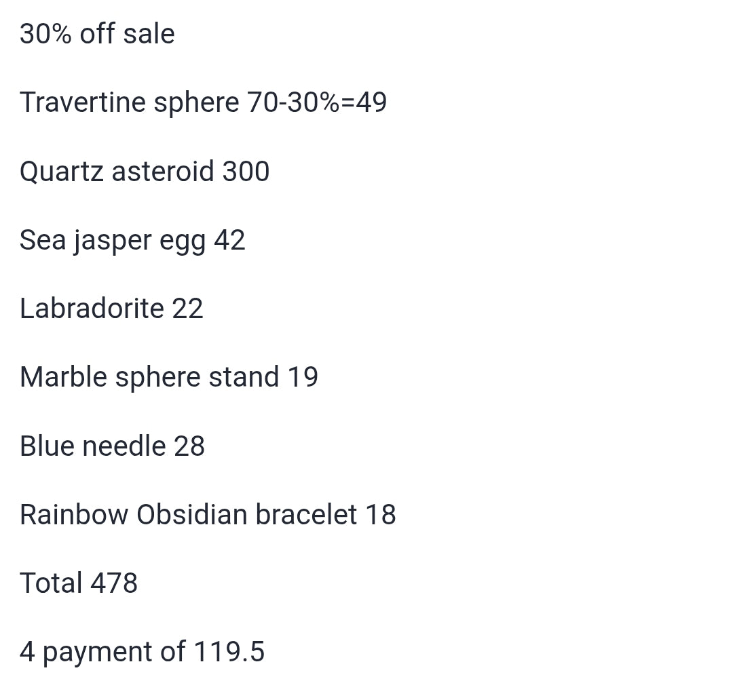Click the 22 price next to Labradorite
This screenshot has width=733, height=700.
coord(187,309)
